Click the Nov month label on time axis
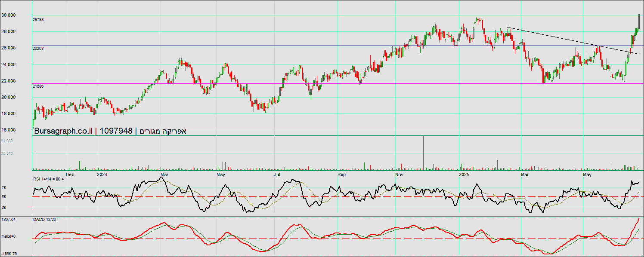The height and width of the screenshot is (257, 644). pos(399,174)
